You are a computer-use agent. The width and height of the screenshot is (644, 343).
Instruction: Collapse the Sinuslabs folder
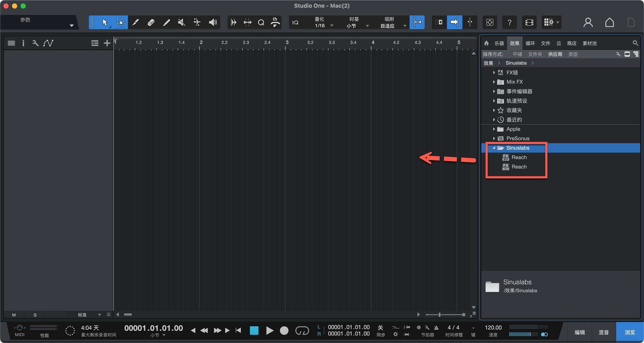[x=494, y=148]
